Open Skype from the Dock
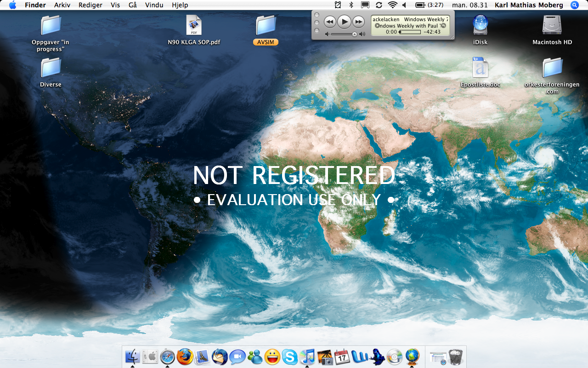This screenshot has width=588, height=368. 290,356
